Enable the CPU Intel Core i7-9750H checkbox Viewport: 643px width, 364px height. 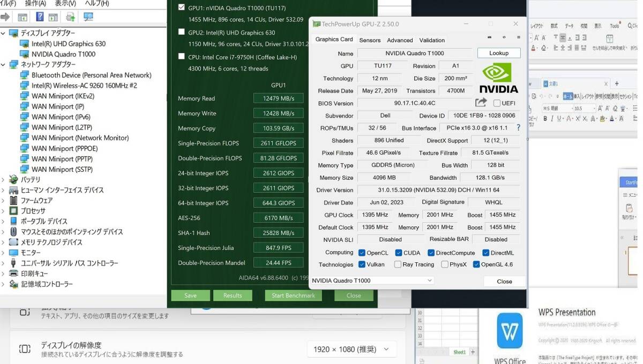click(182, 56)
